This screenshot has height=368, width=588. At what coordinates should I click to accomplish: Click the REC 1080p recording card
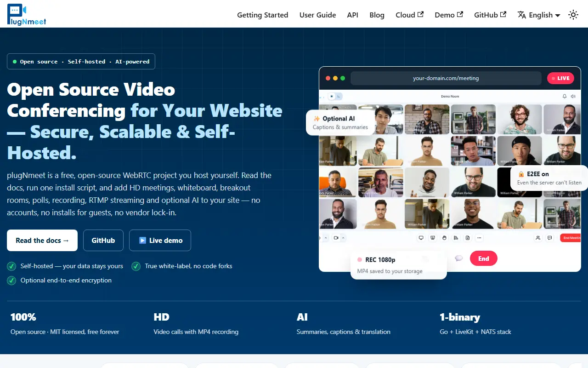(399, 265)
